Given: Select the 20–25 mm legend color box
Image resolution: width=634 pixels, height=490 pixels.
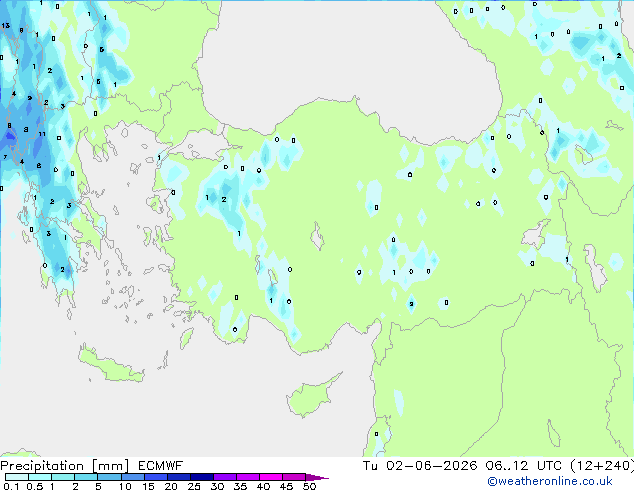Looking at the screenshot, I should point(178,477).
